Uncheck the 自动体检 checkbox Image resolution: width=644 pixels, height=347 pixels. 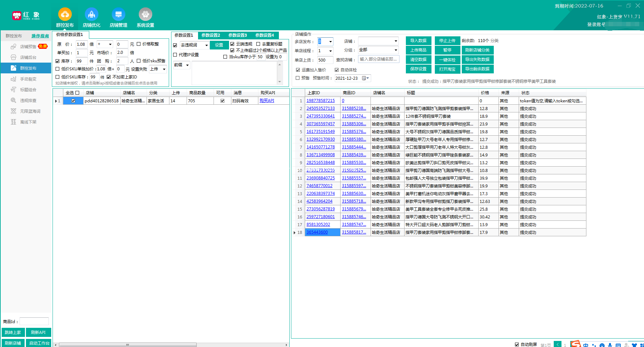click(337, 70)
